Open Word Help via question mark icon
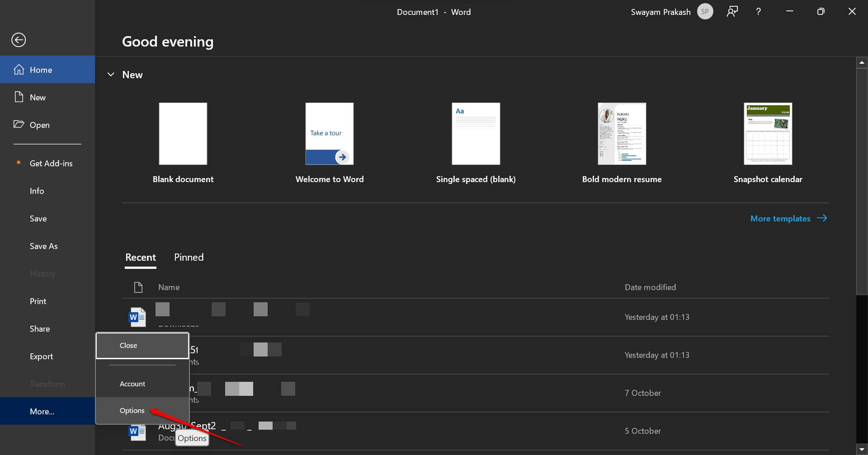 click(759, 11)
